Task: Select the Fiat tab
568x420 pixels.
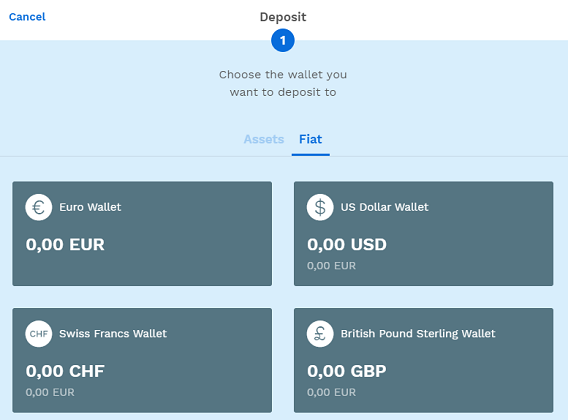Action: (x=310, y=139)
